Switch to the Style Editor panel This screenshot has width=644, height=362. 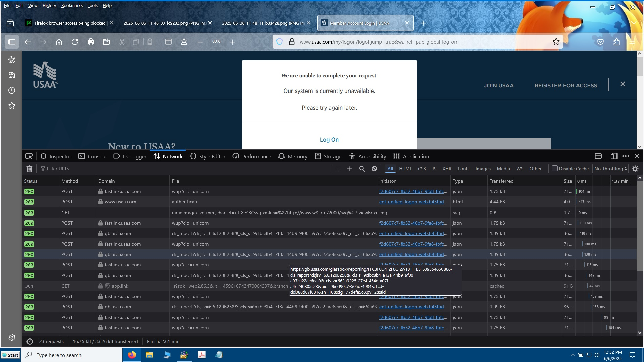(x=208, y=156)
